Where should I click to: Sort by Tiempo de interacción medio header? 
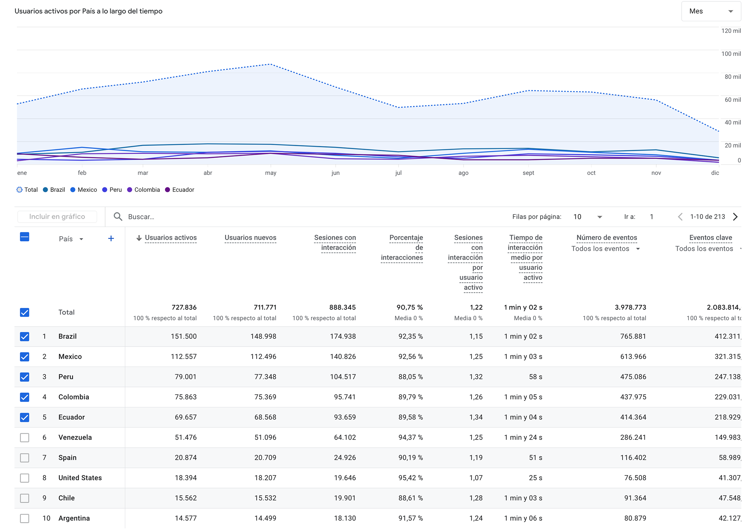pyautogui.click(x=525, y=258)
